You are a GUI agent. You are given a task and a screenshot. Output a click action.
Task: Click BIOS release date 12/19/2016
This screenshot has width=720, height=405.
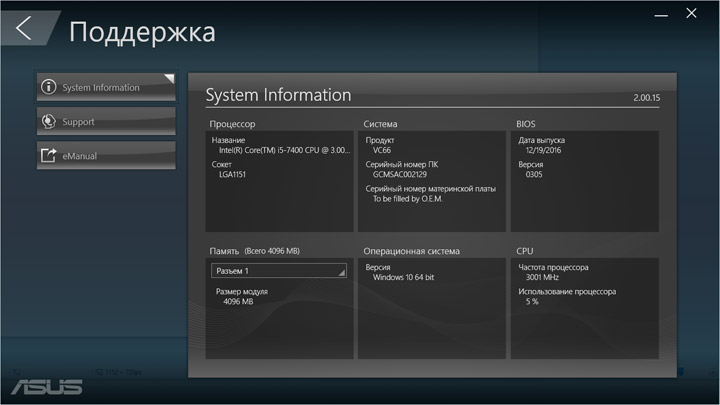543,150
